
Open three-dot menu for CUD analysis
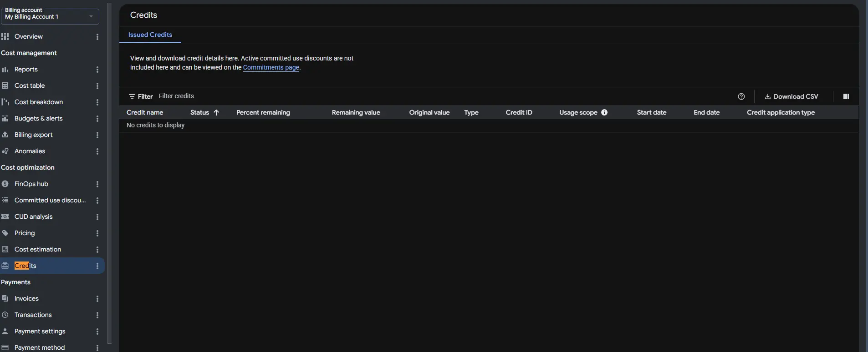[97, 217]
